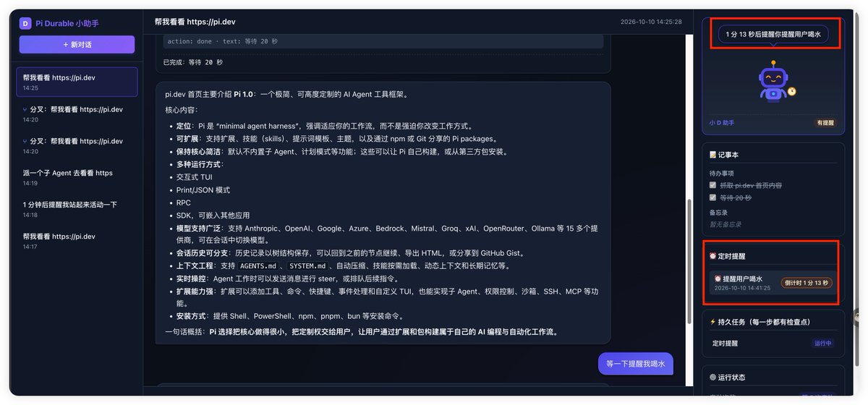Click the 交互式 TUI bullet item
The image size is (868, 405).
tap(195, 177)
